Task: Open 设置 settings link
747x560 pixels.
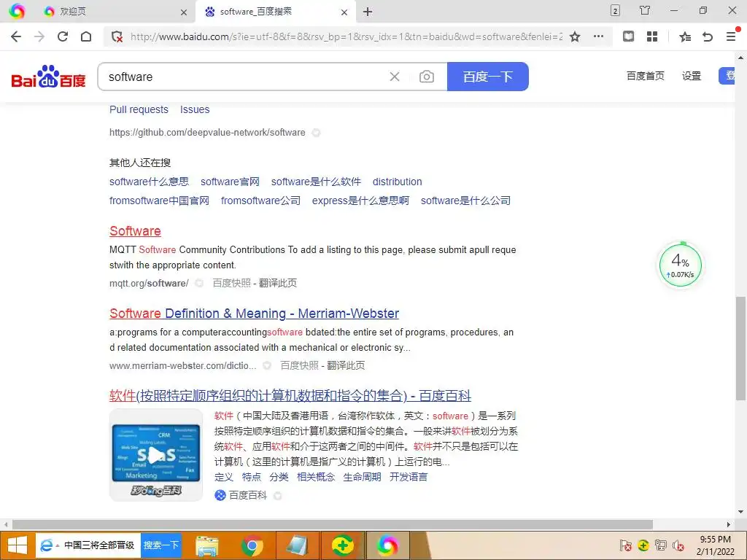Action: (x=692, y=76)
